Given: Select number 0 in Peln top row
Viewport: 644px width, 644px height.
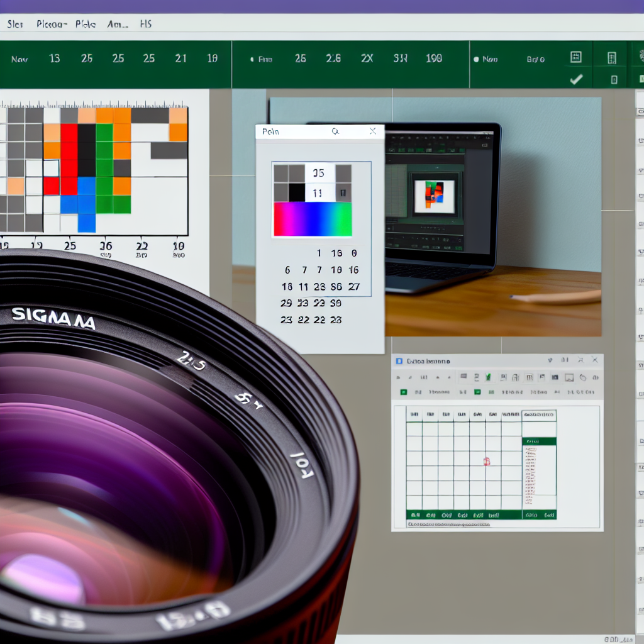Looking at the screenshot, I should (354, 253).
